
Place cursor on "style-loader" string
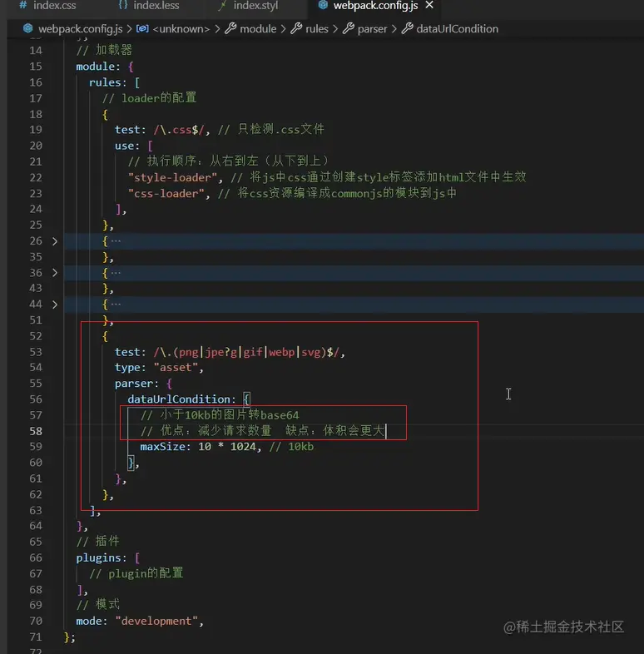click(x=173, y=177)
